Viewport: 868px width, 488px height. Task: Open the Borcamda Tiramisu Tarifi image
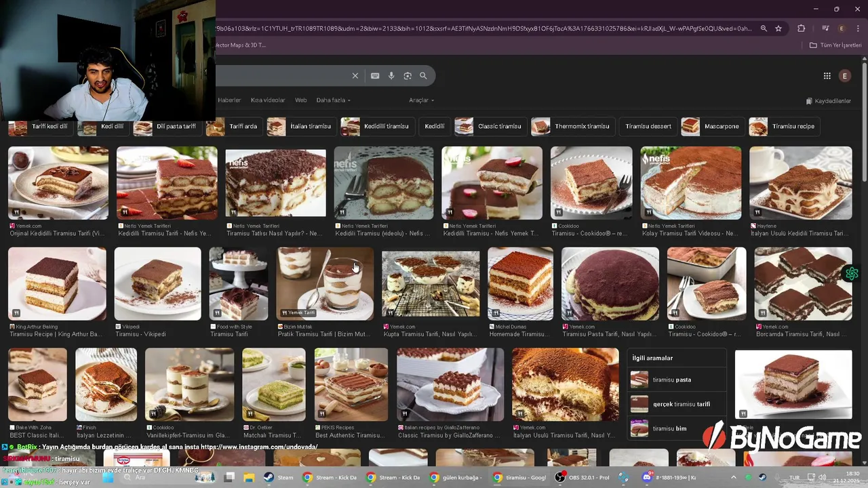[803, 283]
